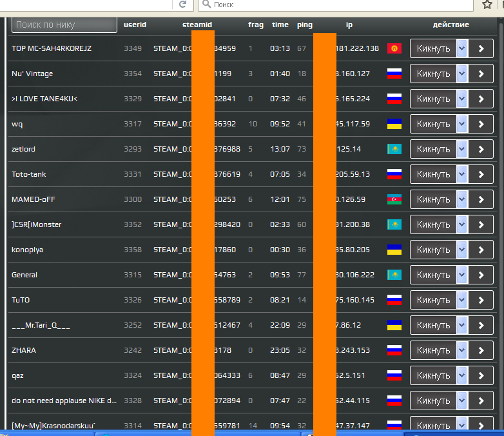The height and width of the screenshot is (436, 504).
Task: Click Azerbaijan flag in MAMED-oFF row
Action: tap(394, 199)
